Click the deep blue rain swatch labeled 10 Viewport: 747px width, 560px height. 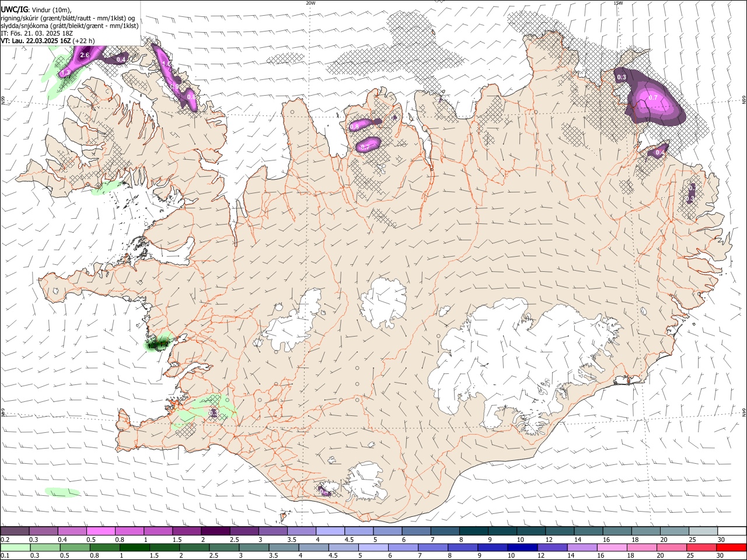(521, 547)
